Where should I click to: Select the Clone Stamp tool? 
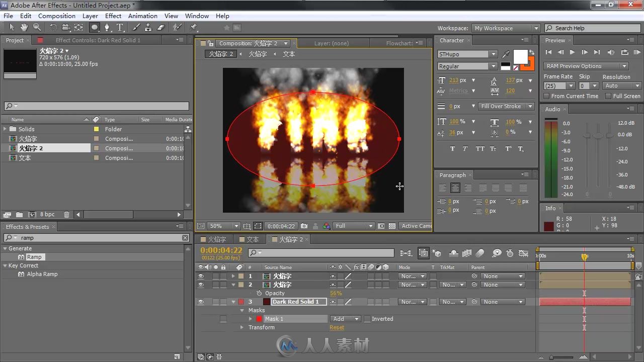148,28
